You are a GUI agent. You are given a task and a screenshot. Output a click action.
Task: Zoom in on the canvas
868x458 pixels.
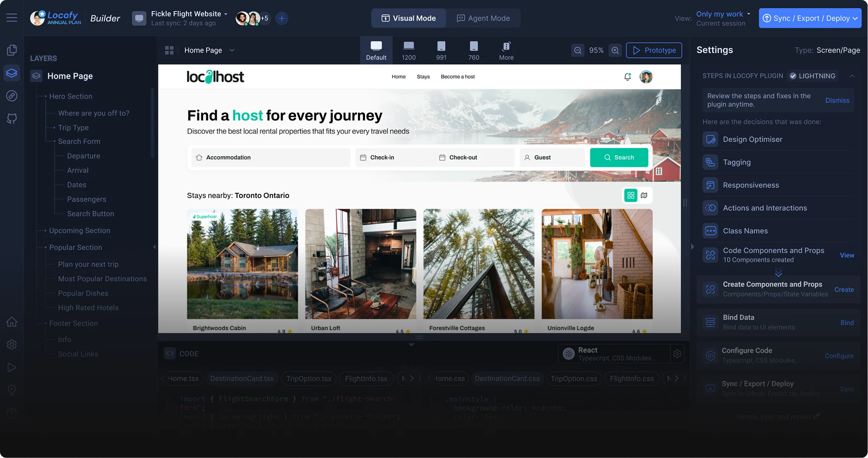[615, 50]
